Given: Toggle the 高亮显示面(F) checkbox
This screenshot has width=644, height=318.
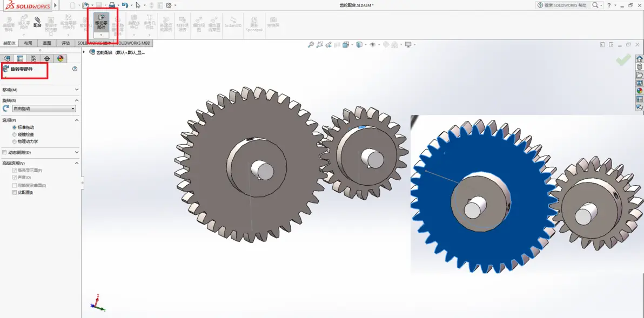Looking at the screenshot, I should [x=15, y=170].
